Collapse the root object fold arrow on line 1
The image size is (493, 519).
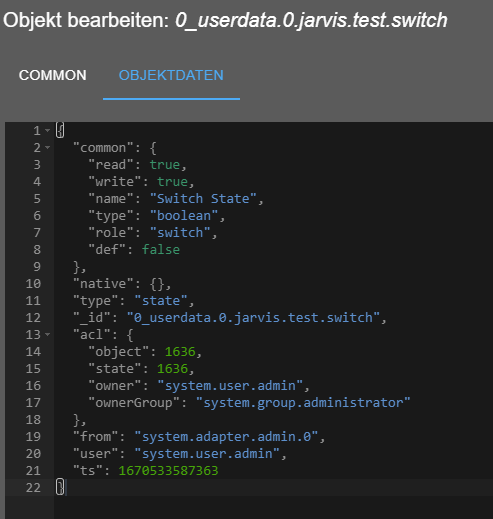tap(48, 131)
